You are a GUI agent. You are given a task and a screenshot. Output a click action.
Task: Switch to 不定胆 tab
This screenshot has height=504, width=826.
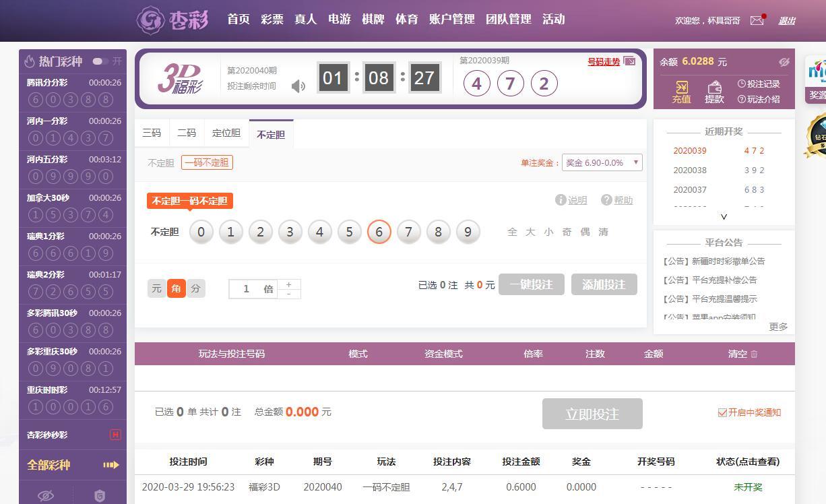tap(271, 134)
